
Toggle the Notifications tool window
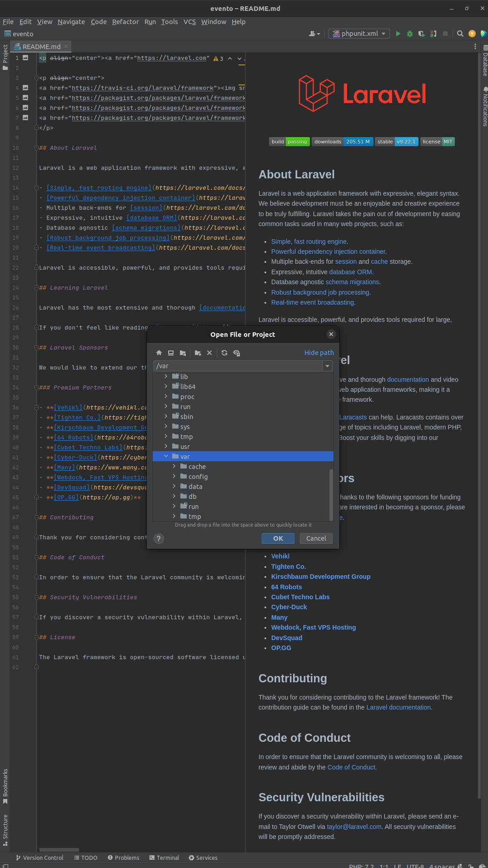(x=484, y=106)
